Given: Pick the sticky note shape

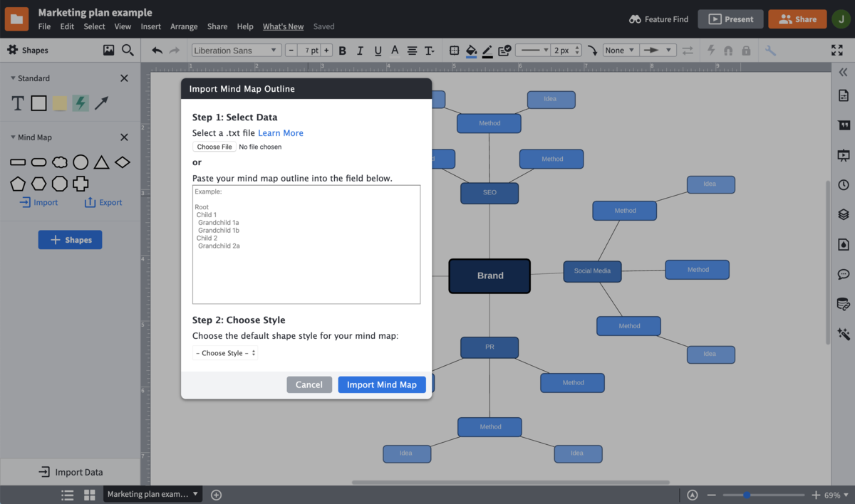Looking at the screenshot, I should [60, 103].
